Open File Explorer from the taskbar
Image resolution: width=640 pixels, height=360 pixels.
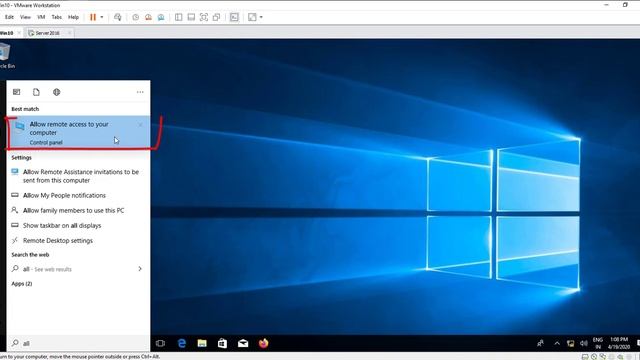coord(202,343)
